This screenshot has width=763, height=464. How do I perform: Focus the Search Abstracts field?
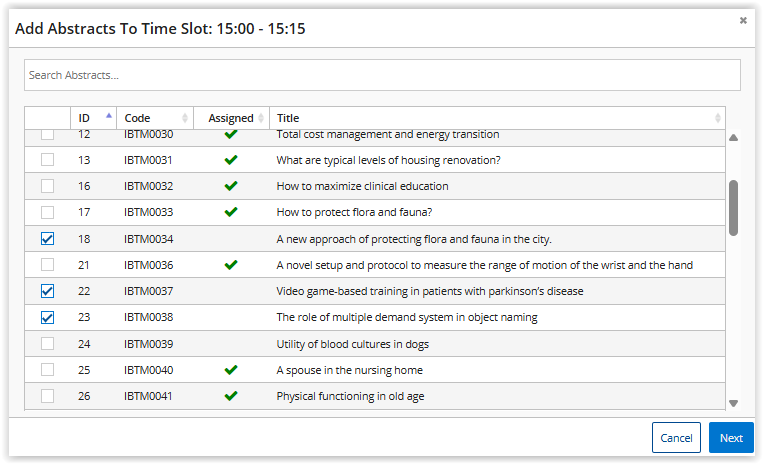click(x=382, y=75)
